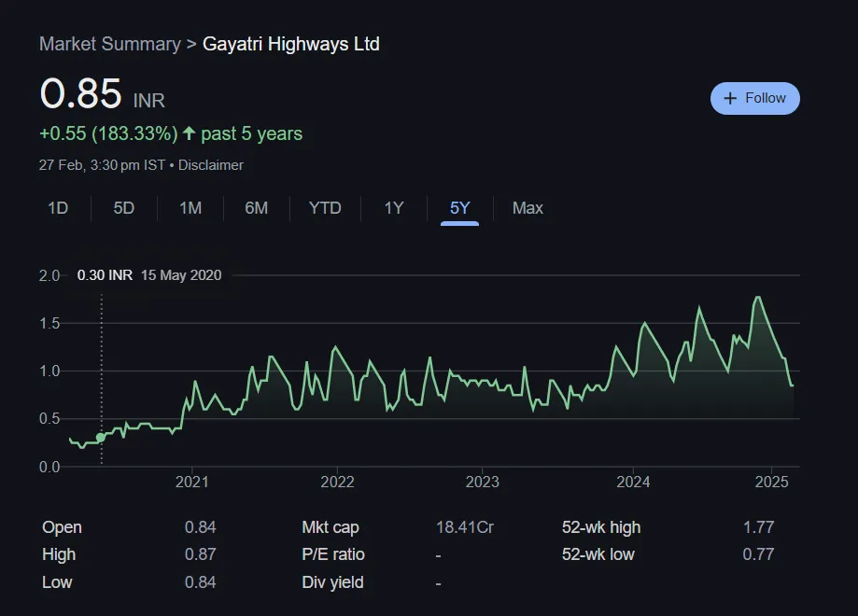858x616 pixels.
Task: Click the 2023 x-axis label
Action: pos(482,482)
